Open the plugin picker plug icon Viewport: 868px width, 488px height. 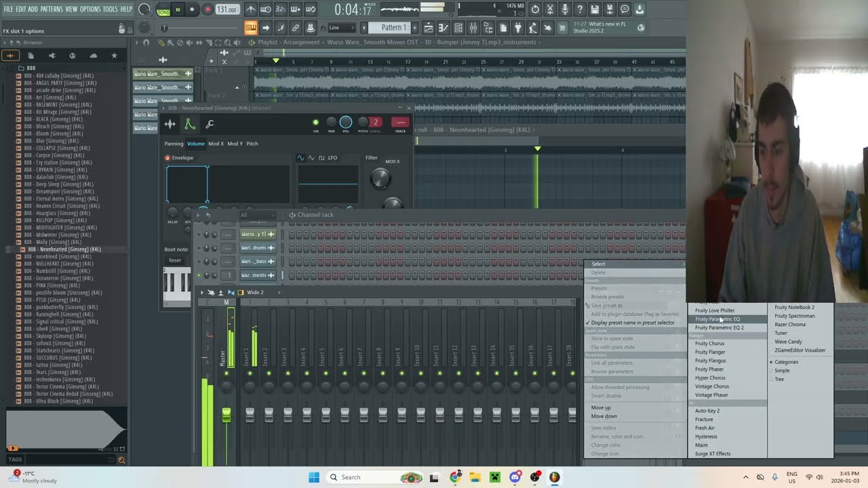click(518, 28)
